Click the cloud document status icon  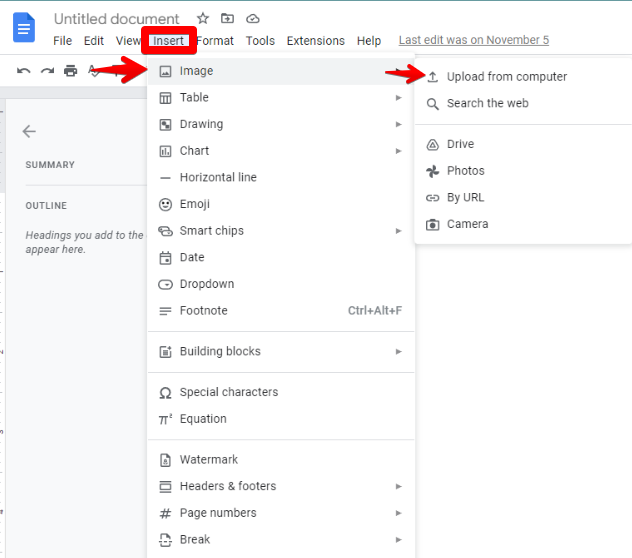253,19
